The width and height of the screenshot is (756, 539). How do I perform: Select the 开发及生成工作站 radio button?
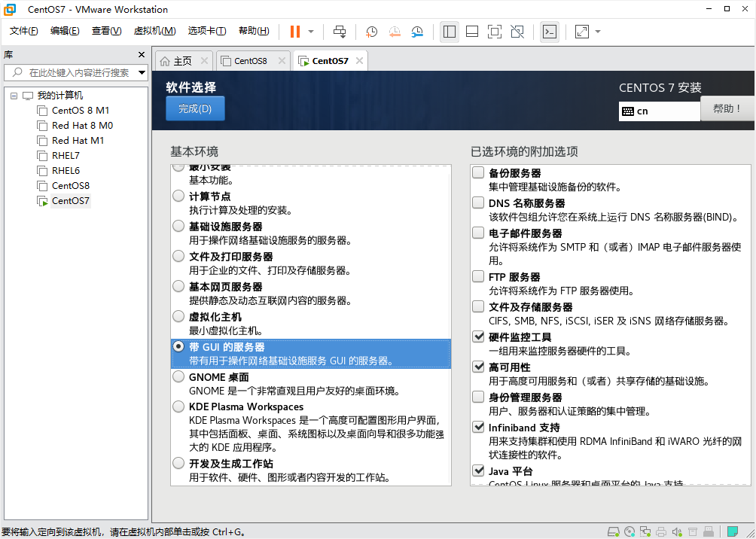click(178, 463)
